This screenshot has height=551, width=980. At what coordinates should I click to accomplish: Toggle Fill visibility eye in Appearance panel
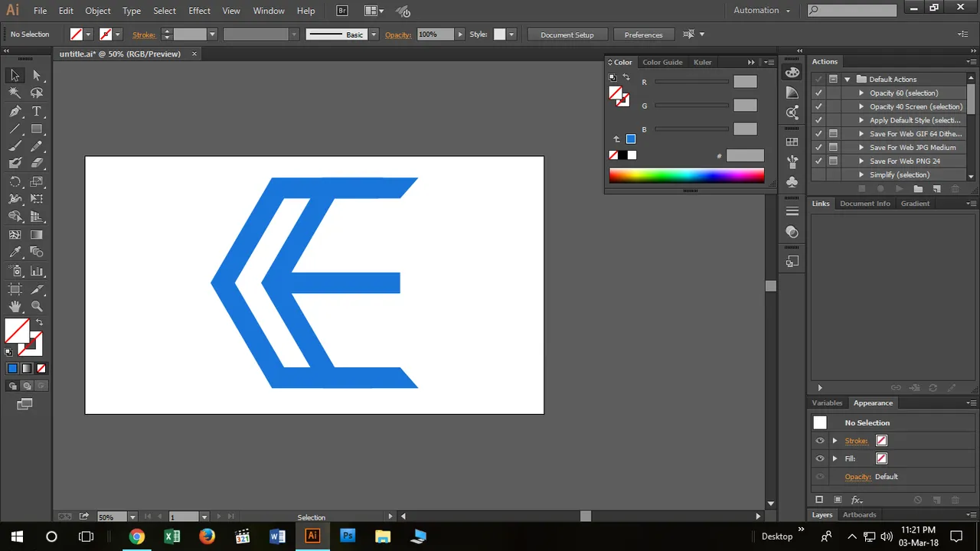(820, 458)
